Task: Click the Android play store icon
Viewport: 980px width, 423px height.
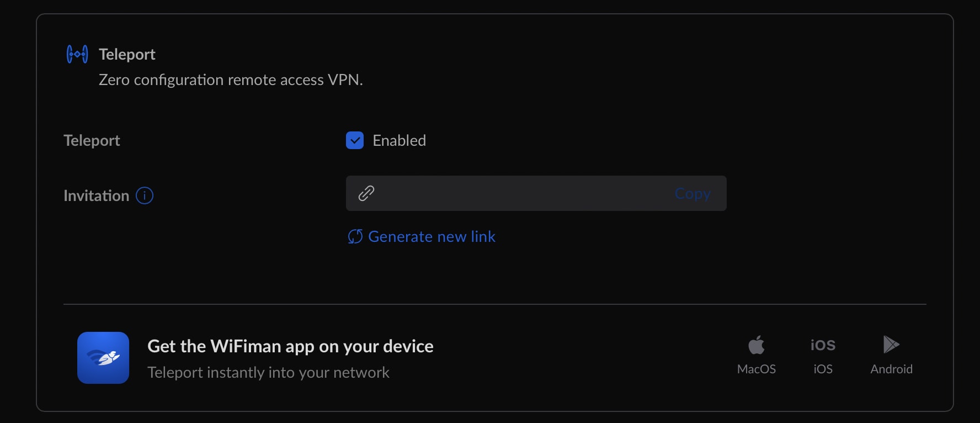Action: 891,345
